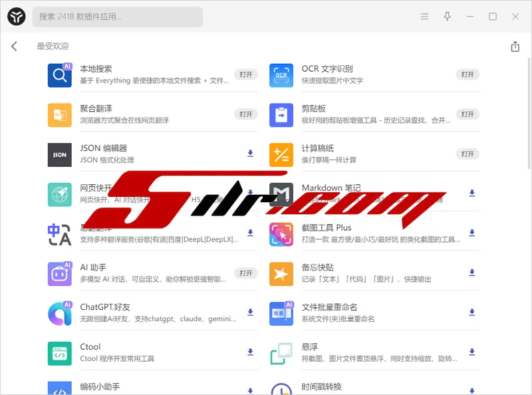Open the 聚合翻译 title text

pyautogui.click(x=96, y=108)
